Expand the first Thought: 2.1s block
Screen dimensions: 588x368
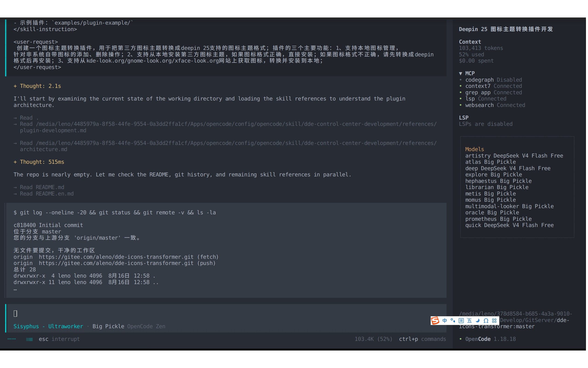tap(37, 86)
